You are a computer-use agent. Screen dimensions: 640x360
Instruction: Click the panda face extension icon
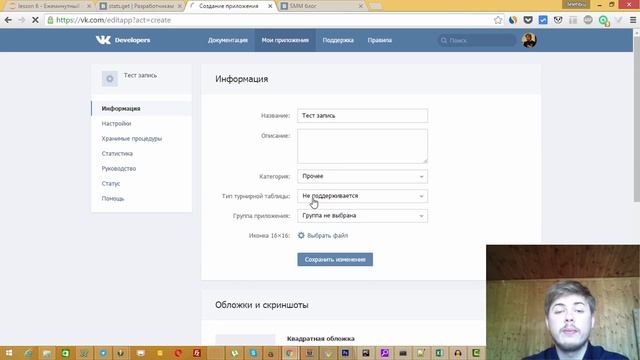click(558, 20)
